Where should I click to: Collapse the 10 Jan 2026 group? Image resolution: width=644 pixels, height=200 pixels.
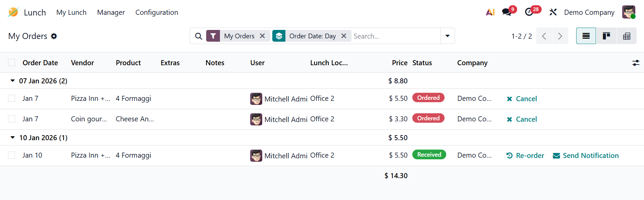[x=13, y=137]
